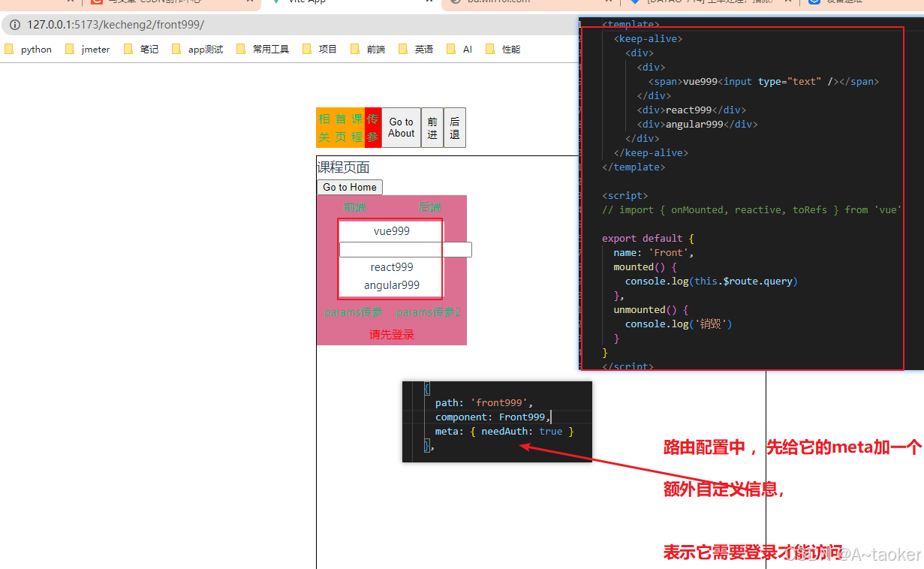924x569 pixels.
Task: Click the vue999 text
Action: (392, 230)
